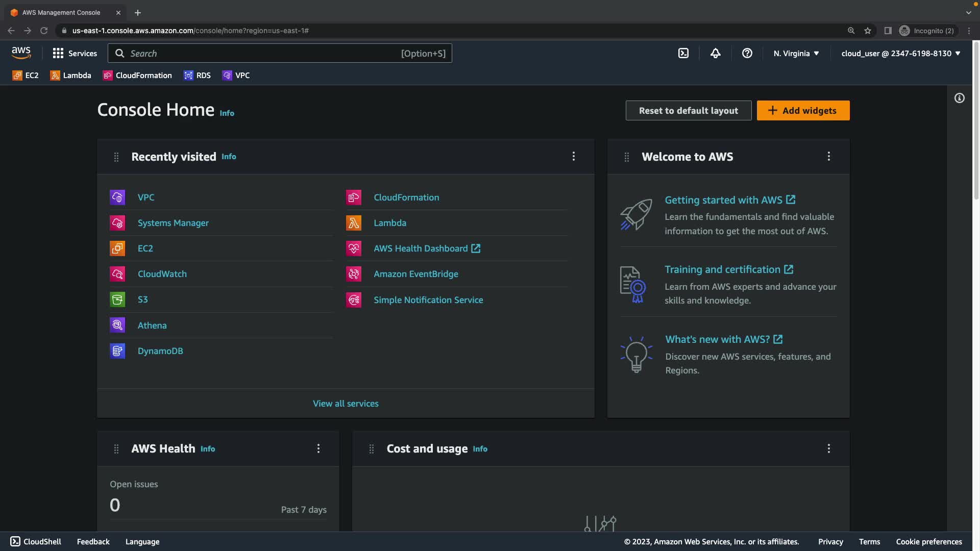Image resolution: width=980 pixels, height=551 pixels.
Task: Open the CloudFormation favorites bar shortcut
Action: coord(137,76)
